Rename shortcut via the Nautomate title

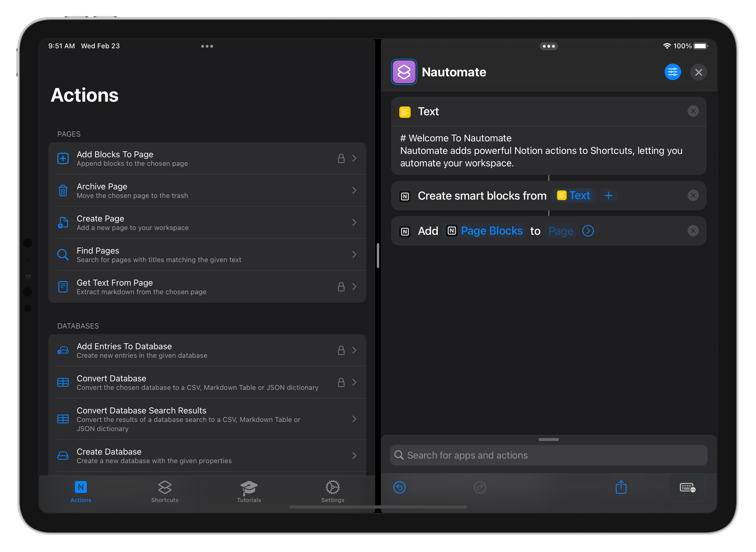[454, 72]
